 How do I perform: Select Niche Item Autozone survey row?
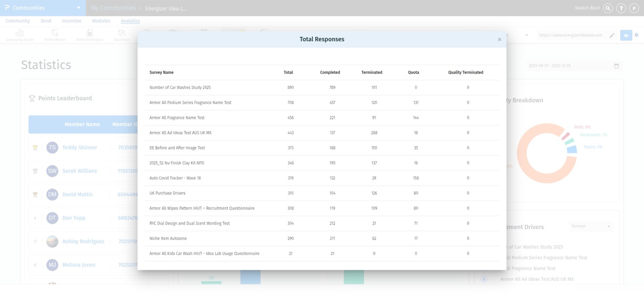click(x=322, y=238)
